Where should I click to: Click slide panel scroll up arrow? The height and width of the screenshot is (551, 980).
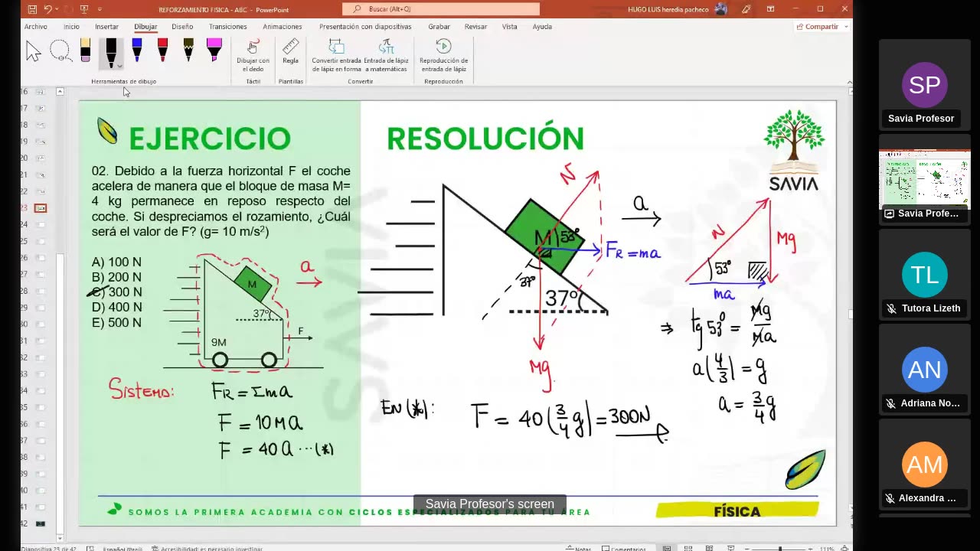(60, 92)
